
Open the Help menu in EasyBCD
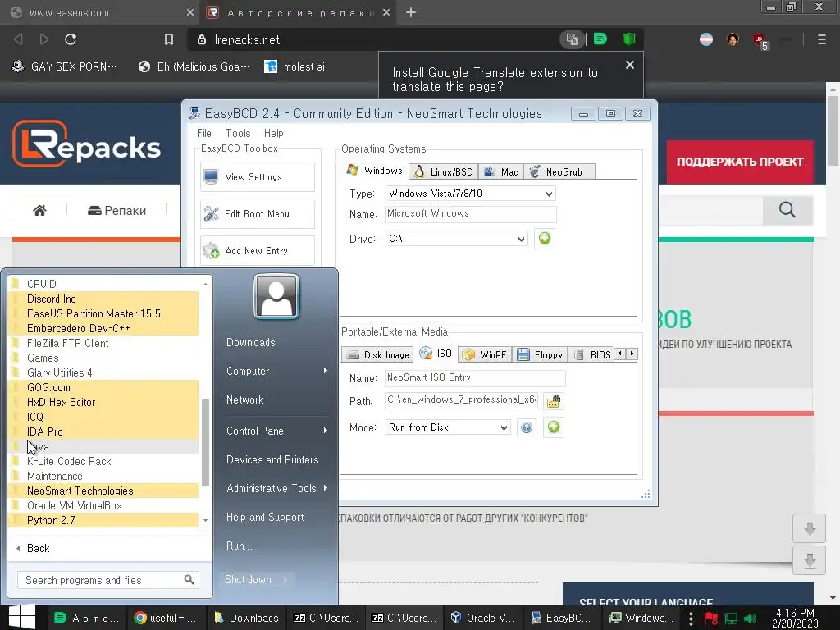coord(274,133)
